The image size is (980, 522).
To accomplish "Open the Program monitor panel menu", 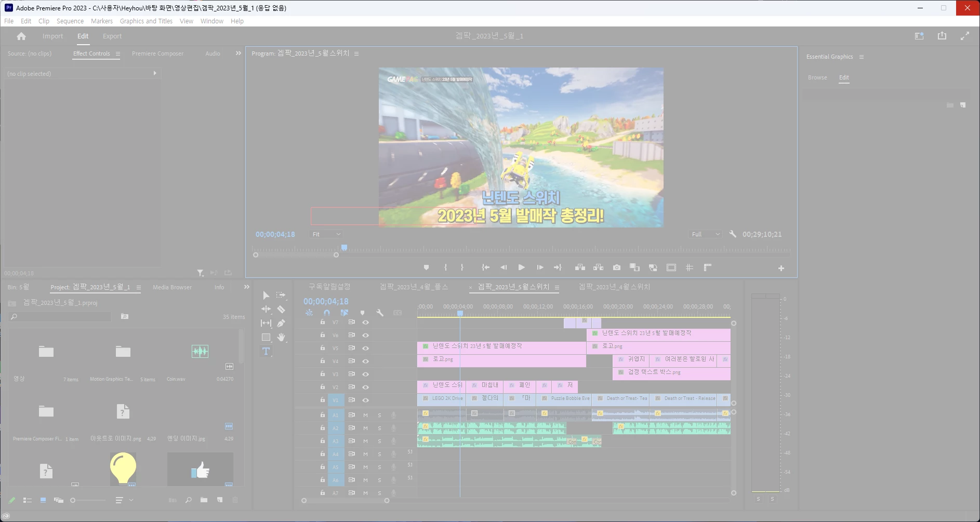I will [356, 53].
